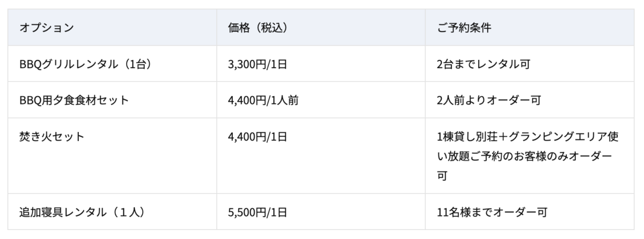Click the 3,300円/1日 price cell
This screenshot has width=644, height=239.
(x=258, y=64)
